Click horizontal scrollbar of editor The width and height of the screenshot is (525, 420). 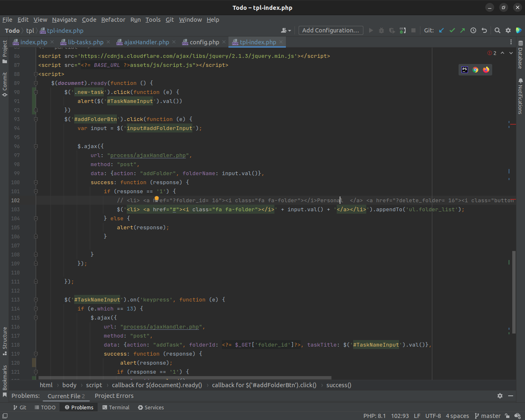click(185, 378)
